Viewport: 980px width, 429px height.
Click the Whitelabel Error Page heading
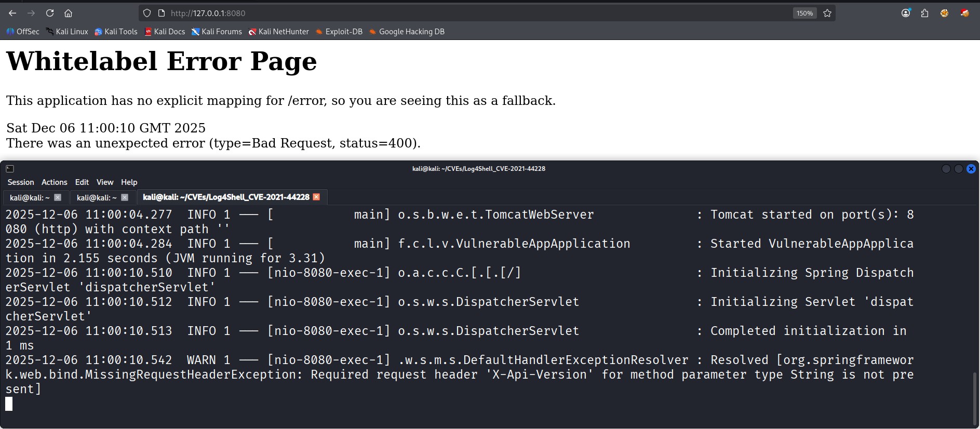pyautogui.click(x=162, y=61)
